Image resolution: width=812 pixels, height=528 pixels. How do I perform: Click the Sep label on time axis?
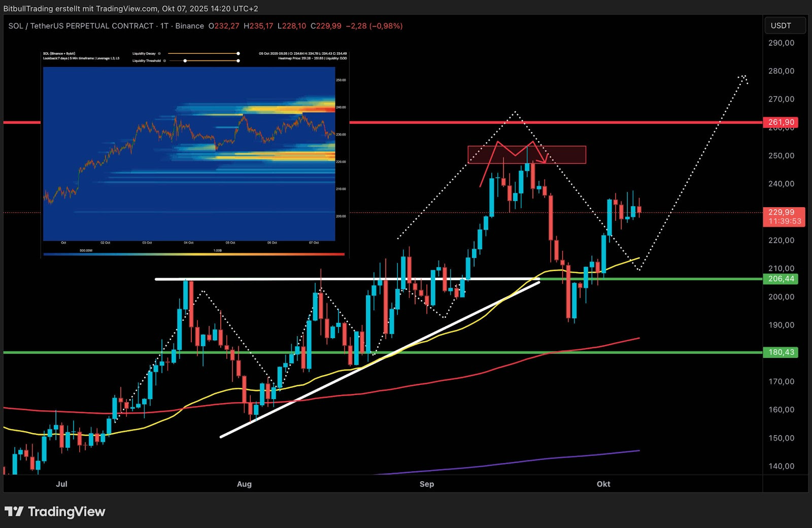pos(427,484)
